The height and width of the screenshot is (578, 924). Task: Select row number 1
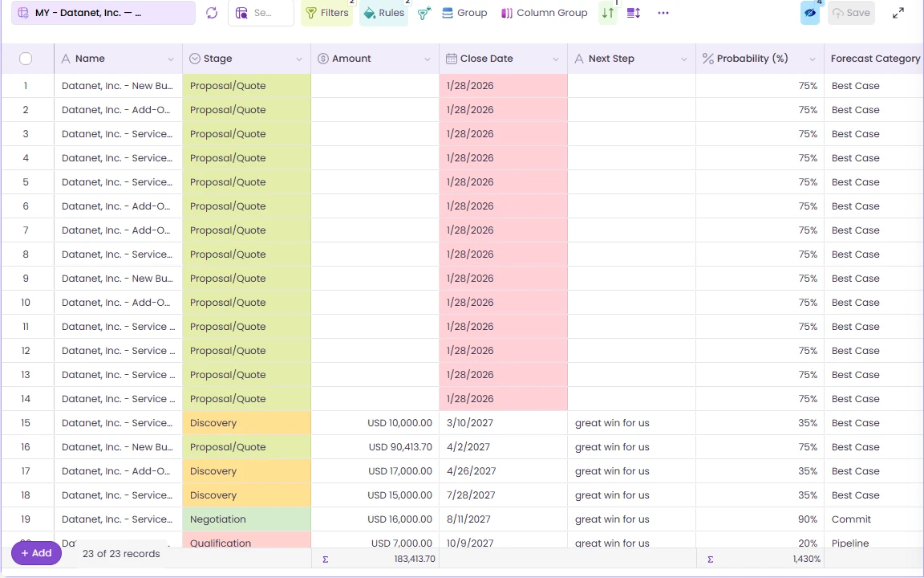coord(26,86)
